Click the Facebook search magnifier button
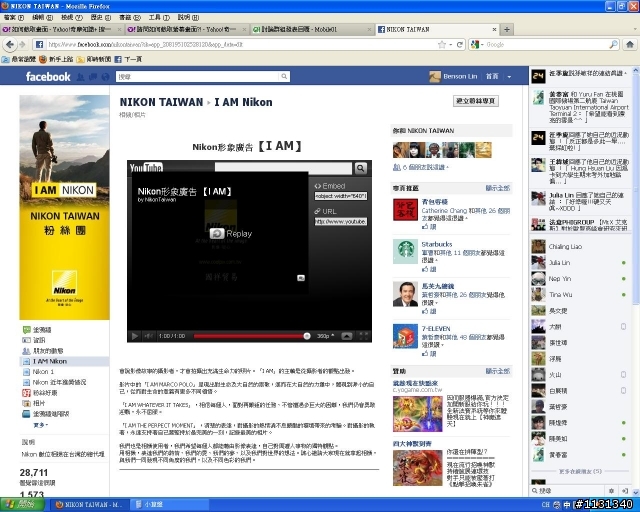640x512 pixels. [x=284, y=76]
